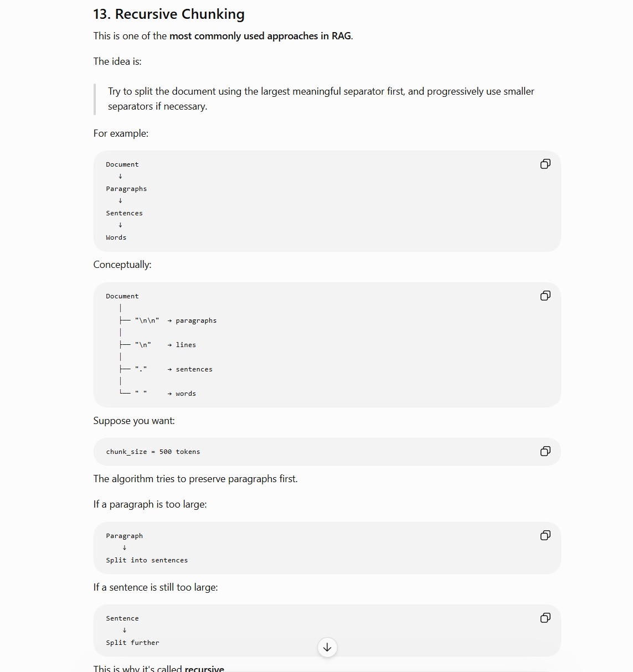The width and height of the screenshot is (633, 672).
Task: Click the 'chunk_size = 500 tokens' code text
Action: 153,452
